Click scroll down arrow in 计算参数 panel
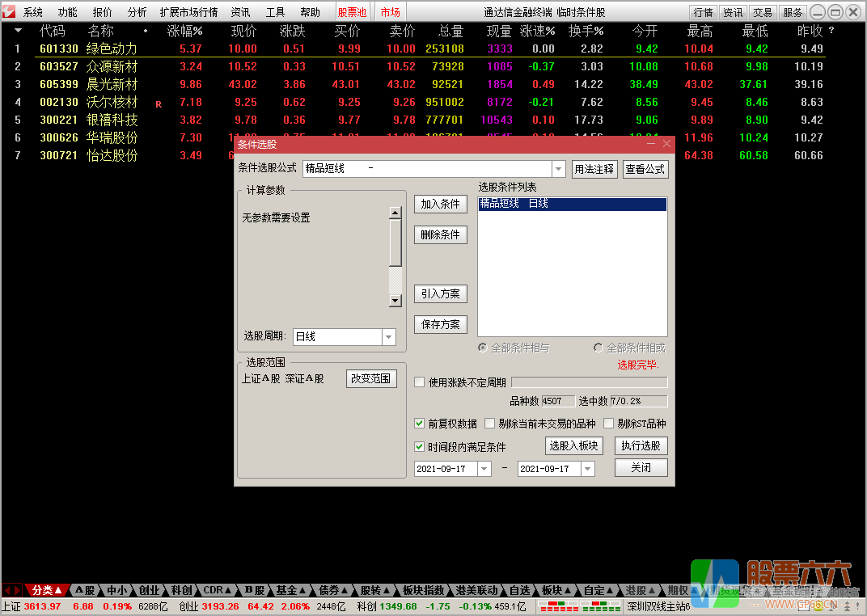Screen dimensions: 867x616 coord(395,301)
